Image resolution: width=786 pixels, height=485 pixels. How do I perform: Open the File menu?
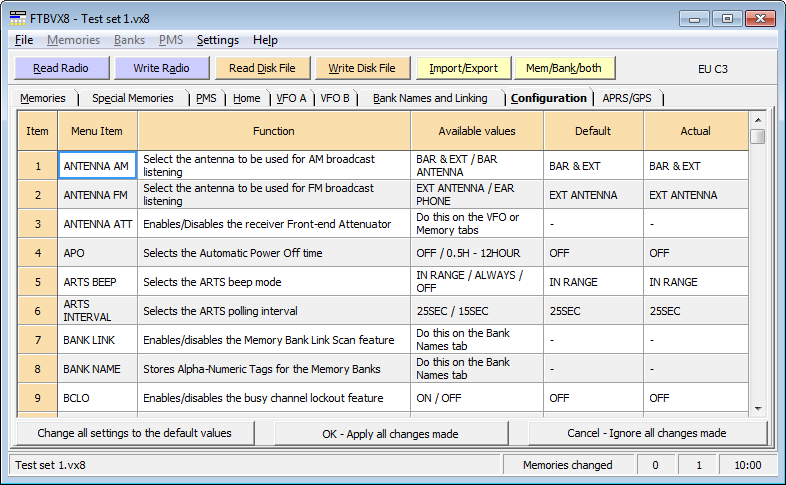tap(24, 40)
